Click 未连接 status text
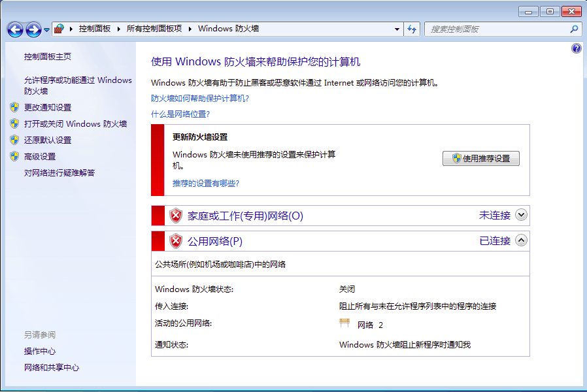587x392 pixels. point(495,215)
